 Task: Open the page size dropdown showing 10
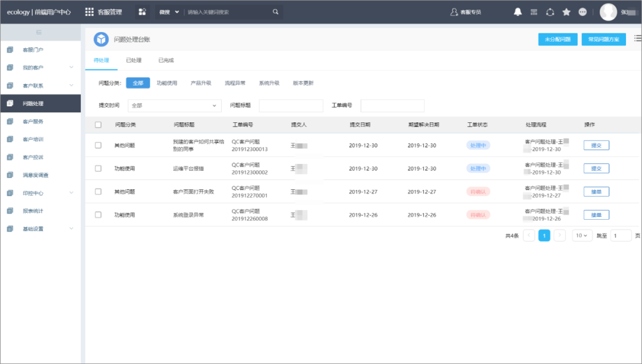click(582, 236)
